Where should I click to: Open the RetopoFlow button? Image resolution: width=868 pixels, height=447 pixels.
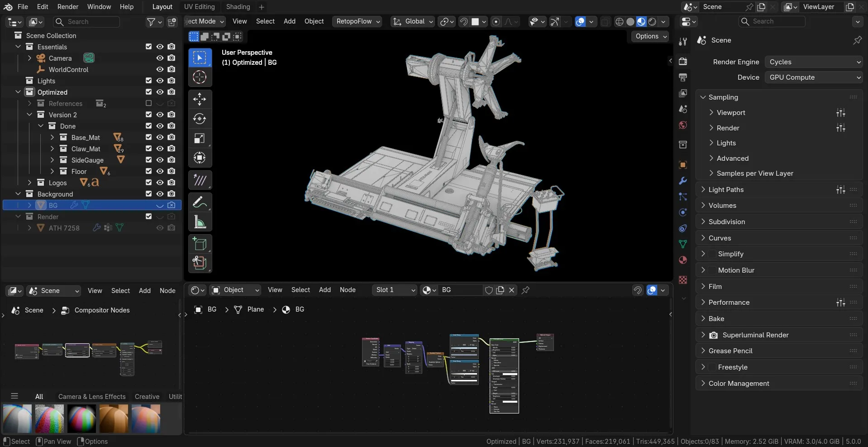tap(357, 21)
